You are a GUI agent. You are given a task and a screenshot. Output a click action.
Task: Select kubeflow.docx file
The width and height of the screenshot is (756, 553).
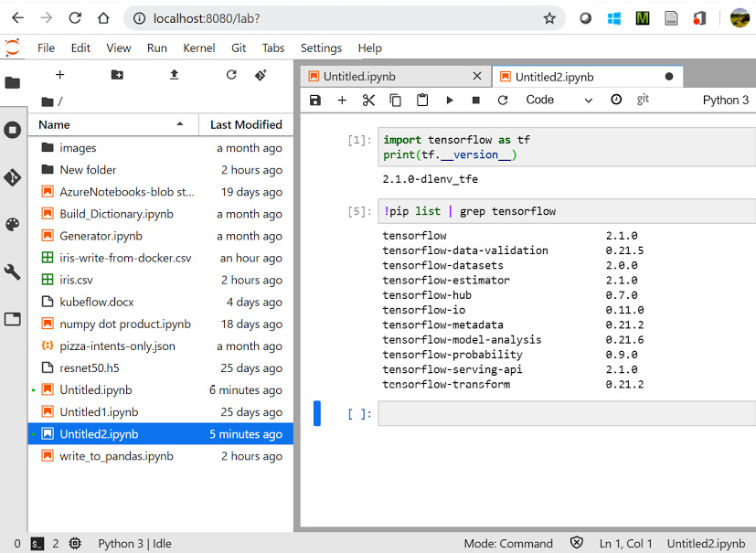click(161, 303)
